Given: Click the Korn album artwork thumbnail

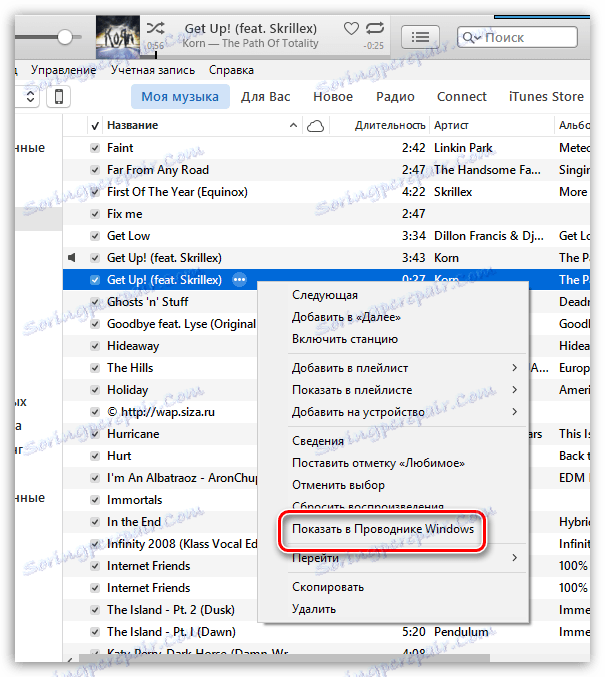Looking at the screenshot, I should coord(118,36).
